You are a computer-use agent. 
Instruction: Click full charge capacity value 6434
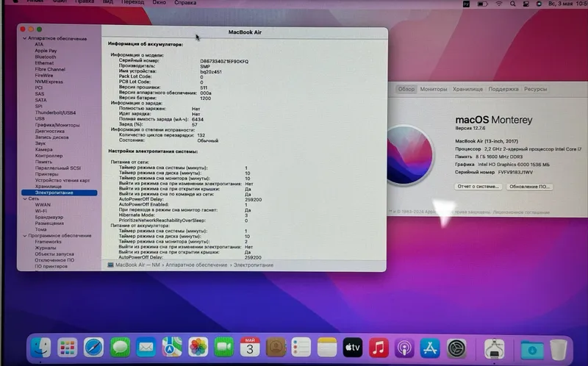[198, 120]
